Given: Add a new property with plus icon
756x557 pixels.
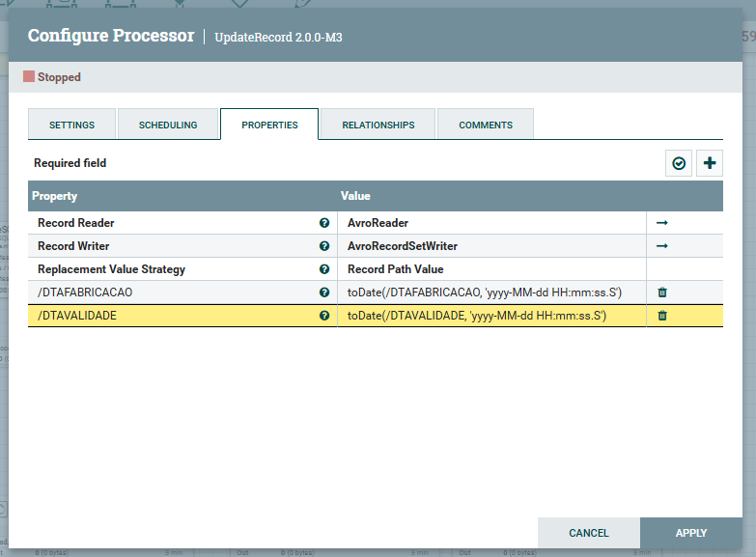Looking at the screenshot, I should tap(710, 163).
